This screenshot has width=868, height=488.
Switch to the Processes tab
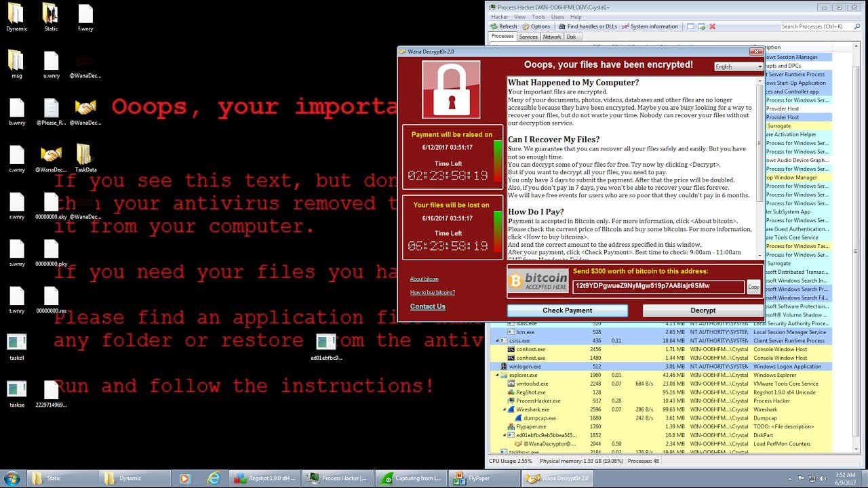click(502, 36)
